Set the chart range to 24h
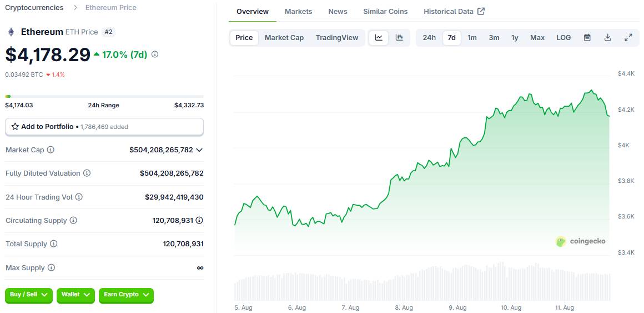 [429, 38]
